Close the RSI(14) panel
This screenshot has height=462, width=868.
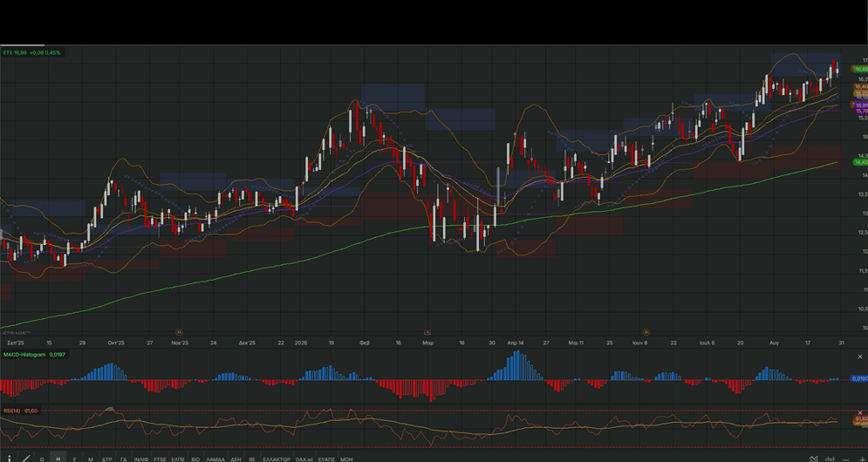[x=860, y=412]
